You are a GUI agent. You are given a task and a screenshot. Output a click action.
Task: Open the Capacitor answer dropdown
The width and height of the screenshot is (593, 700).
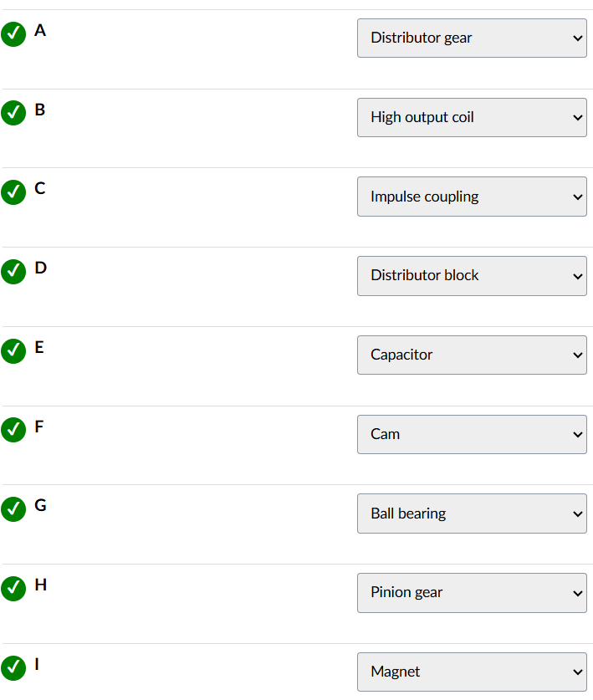(x=472, y=355)
